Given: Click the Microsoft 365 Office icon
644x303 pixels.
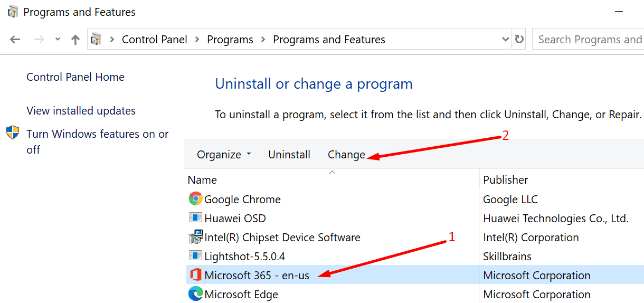Looking at the screenshot, I should point(195,275).
